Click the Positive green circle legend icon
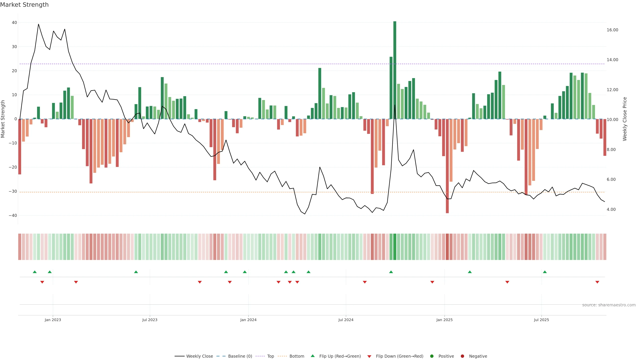644x362 pixels. 432,356
